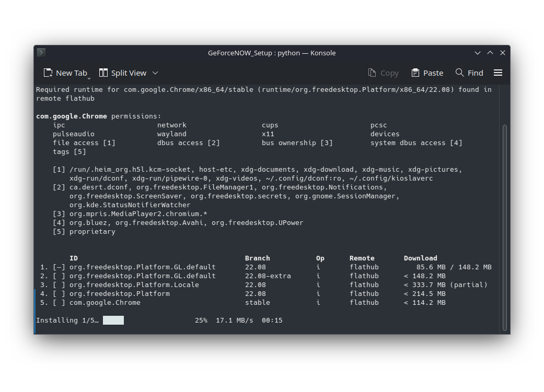Click 'Installing 1/5…' status text
Viewport: 544px width, 392px height.
point(67,320)
